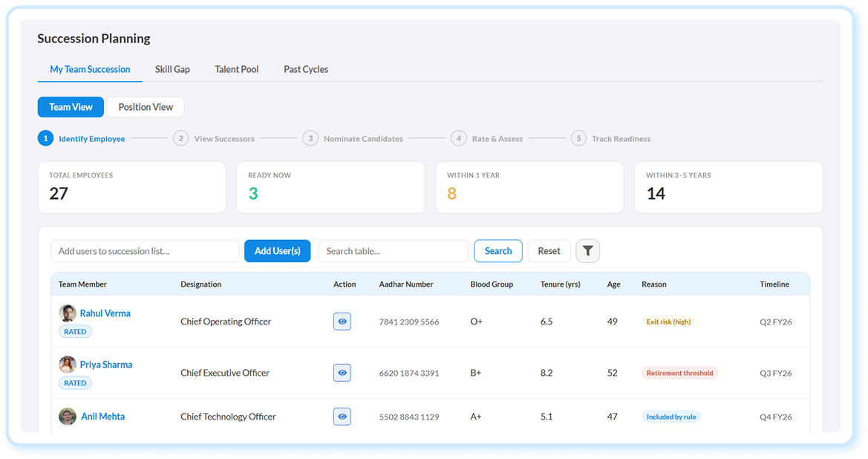The height and width of the screenshot is (459, 868).
Task: Click Aadhar number 5502 8843 1129
Action: (409, 417)
